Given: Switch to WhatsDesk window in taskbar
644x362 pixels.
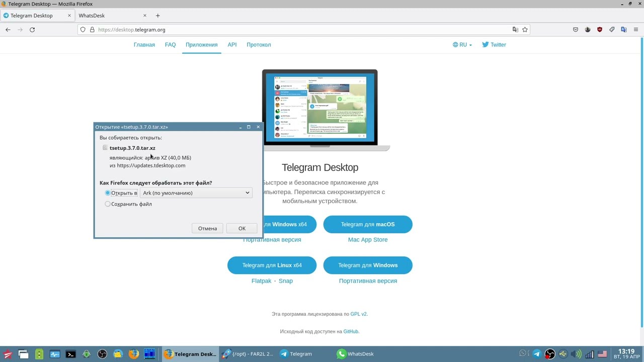Looking at the screenshot, I should tap(356, 354).
